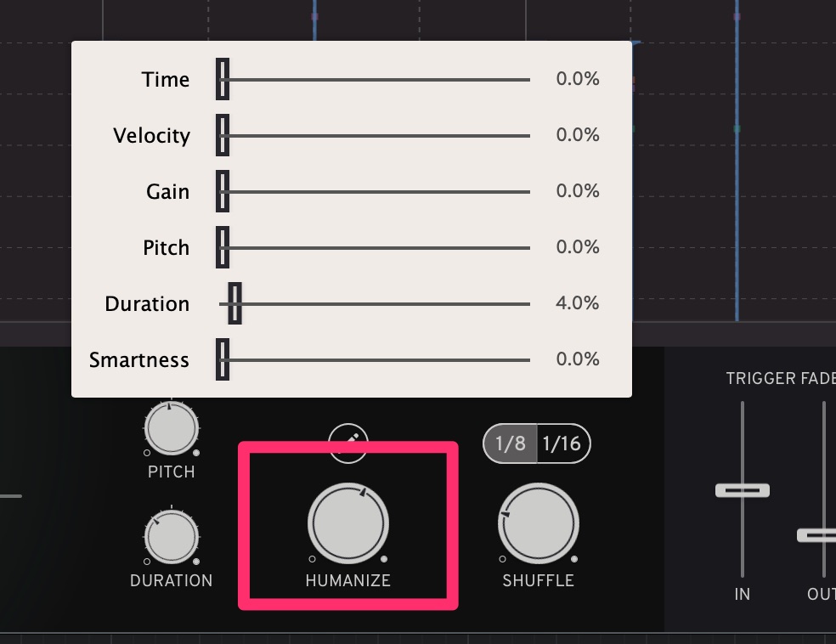Click the Humanize knob

click(x=348, y=523)
